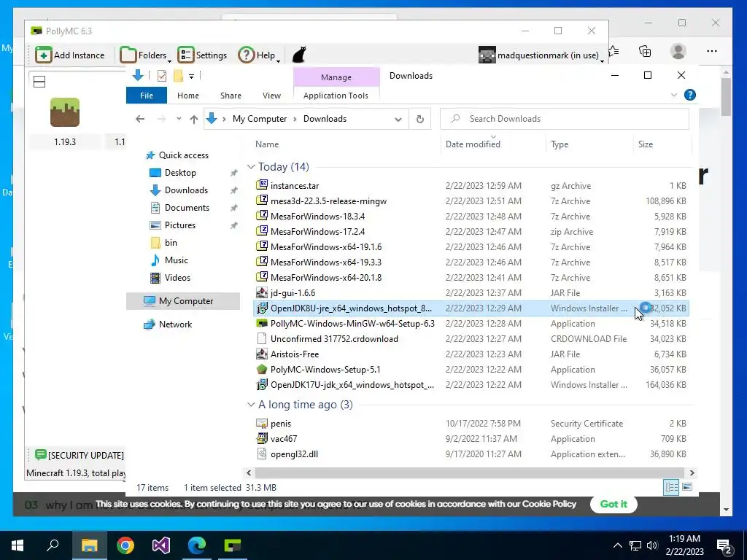
Task: Open Help dropdown in PollyMC
Action: point(259,55)
